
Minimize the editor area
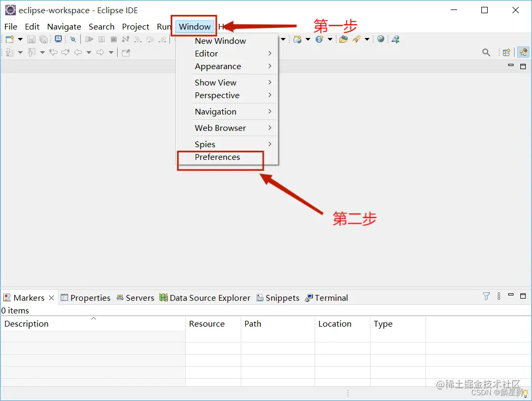(x=511, y=65)
